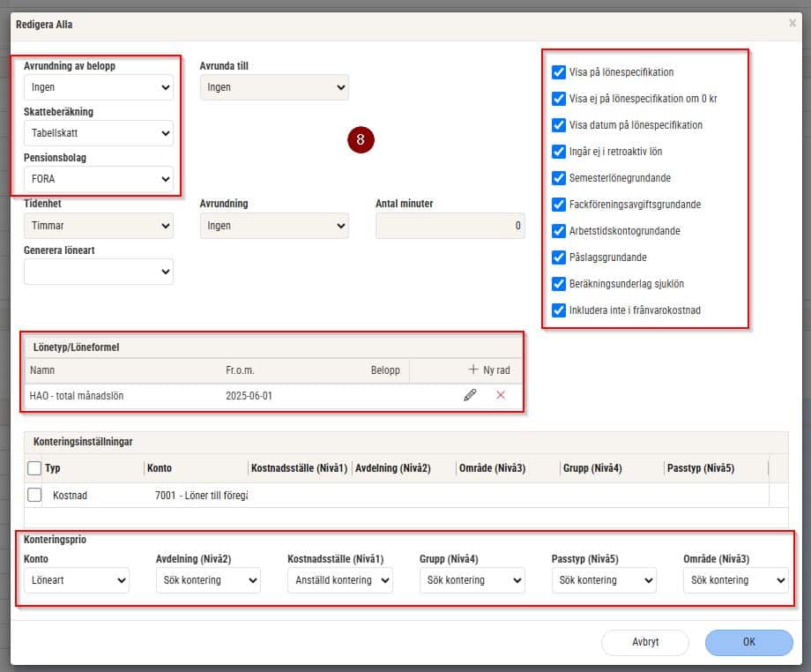Open Avrunda till dropdown
Screen dimensions: 811x672
click(274, 87)
